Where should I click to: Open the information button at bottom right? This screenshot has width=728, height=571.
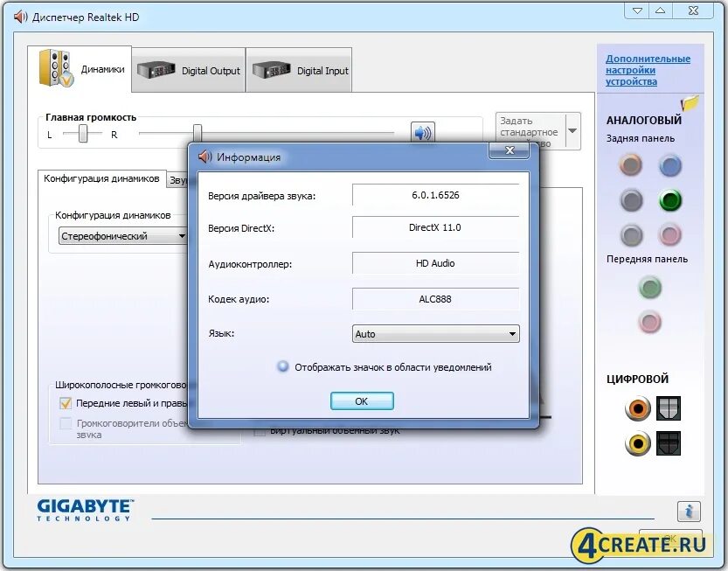point(689,512)
